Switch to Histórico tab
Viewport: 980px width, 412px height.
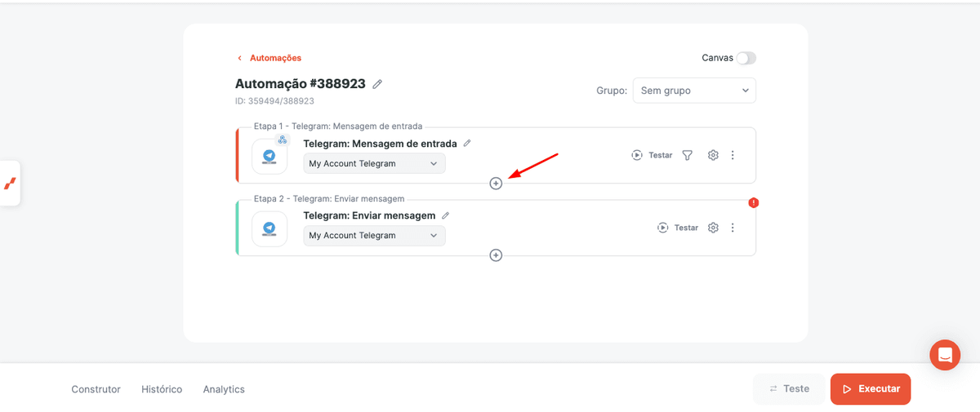pyautogui.click(x=162, y=389)
